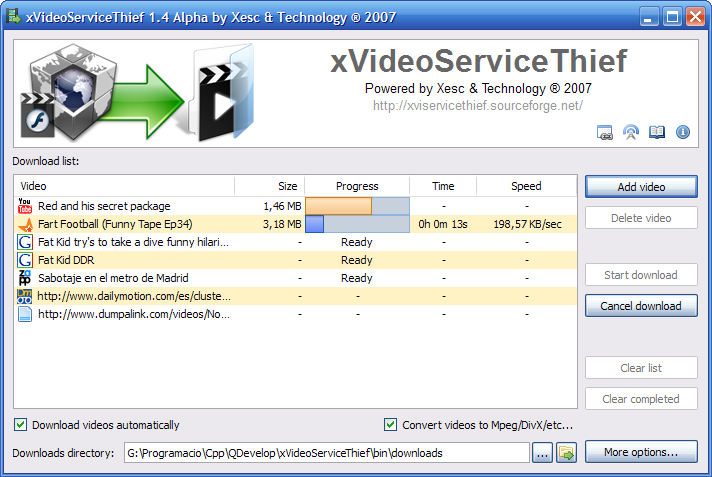Click the blank page icon beside dumpalink.com URL
This screenshot has width=712, height=477.
[x=25, y=314]
